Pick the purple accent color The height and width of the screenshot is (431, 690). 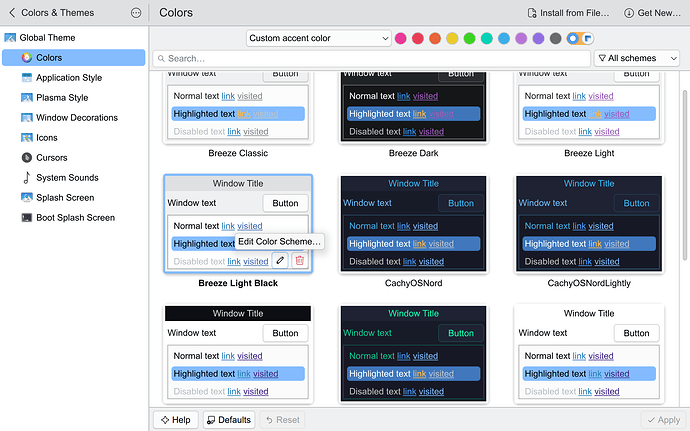[x=538, y=38]
